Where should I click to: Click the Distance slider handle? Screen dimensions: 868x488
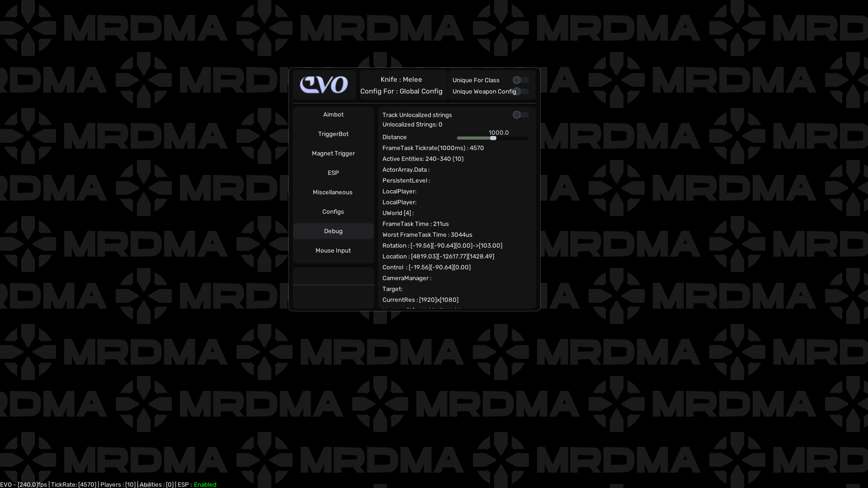[x=493, y=138]
